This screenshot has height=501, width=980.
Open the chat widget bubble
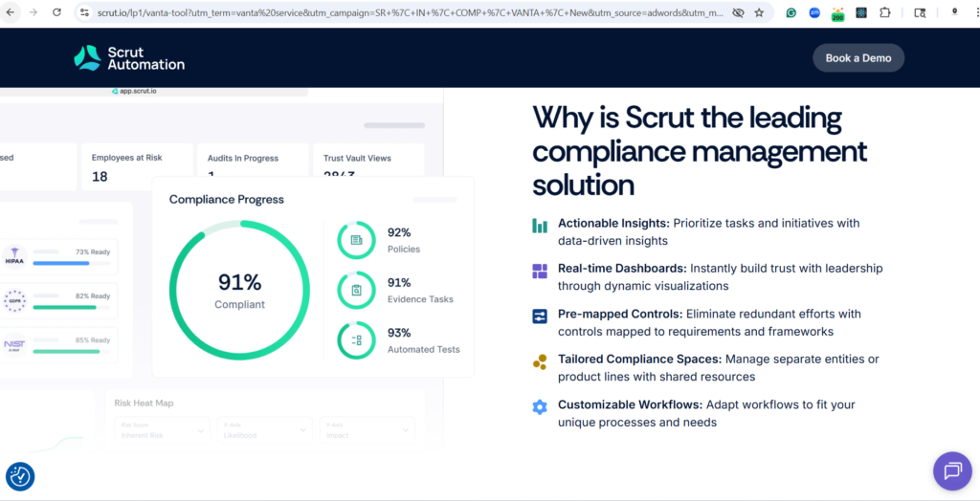coord(952,470)
